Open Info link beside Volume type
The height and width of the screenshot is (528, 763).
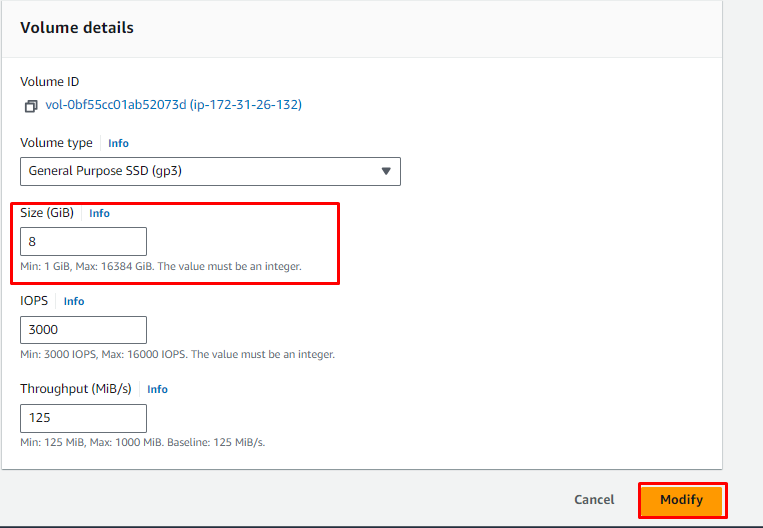(118, 143)
